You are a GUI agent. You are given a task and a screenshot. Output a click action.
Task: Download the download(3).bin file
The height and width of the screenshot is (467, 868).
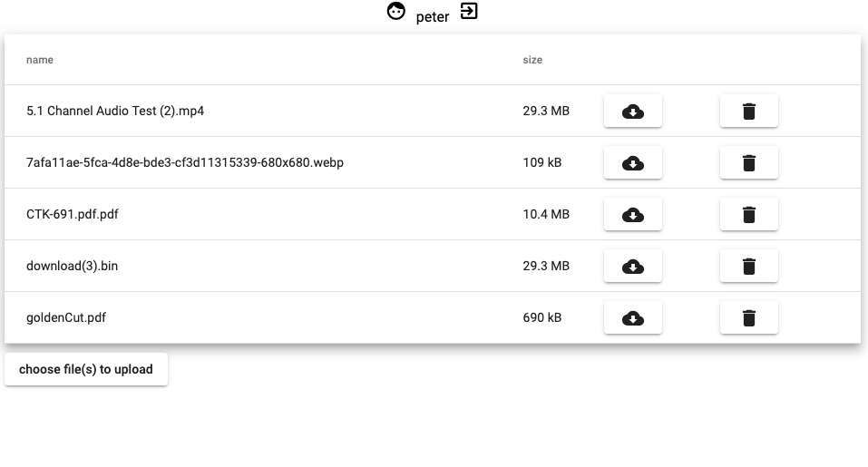(x=632, y=267)
